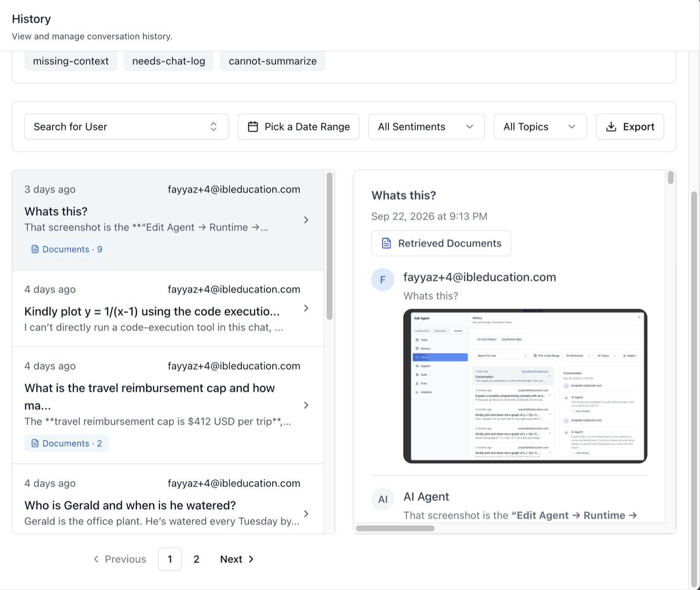Click chevron arrow on 'Whats this?' conversation row
Image resolution: width=700 pixels, height=590 pixels.
click(306, 220)
